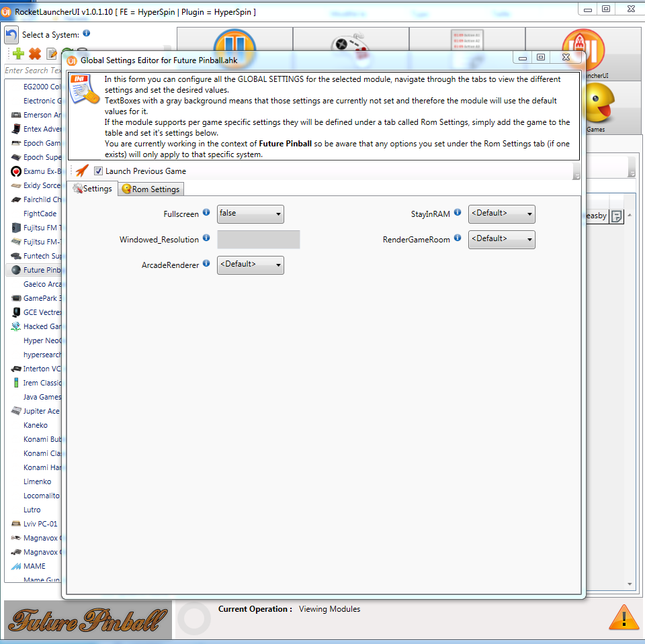Click the notepad edit system icon
645x644 pixels.
click(x=52, y=54)
